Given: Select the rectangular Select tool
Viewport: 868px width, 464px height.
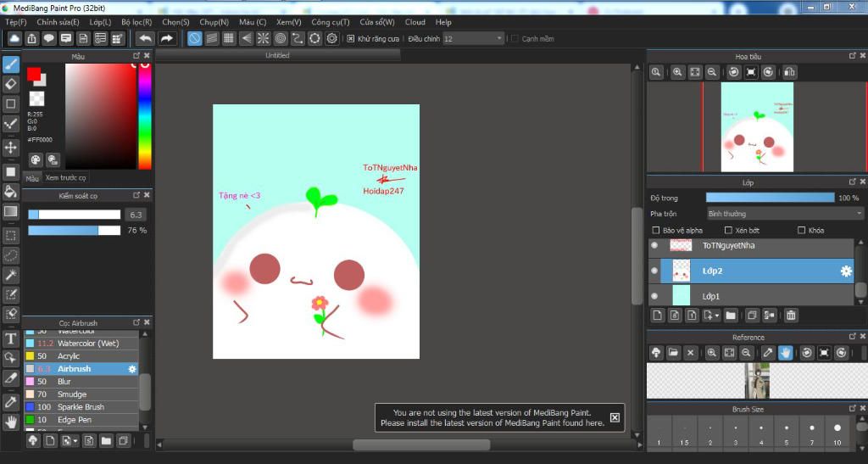Looking at the screenshot, I should [x=10, y=235].
